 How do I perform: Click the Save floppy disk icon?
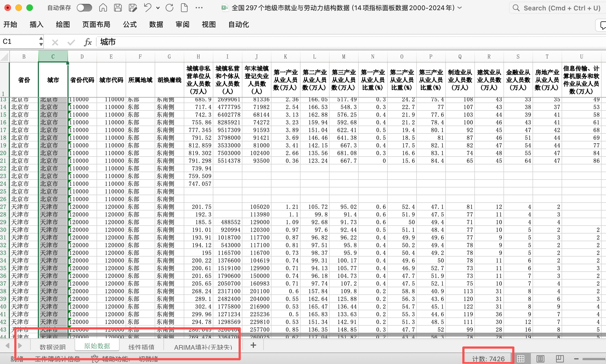click(x=118, y=8)
